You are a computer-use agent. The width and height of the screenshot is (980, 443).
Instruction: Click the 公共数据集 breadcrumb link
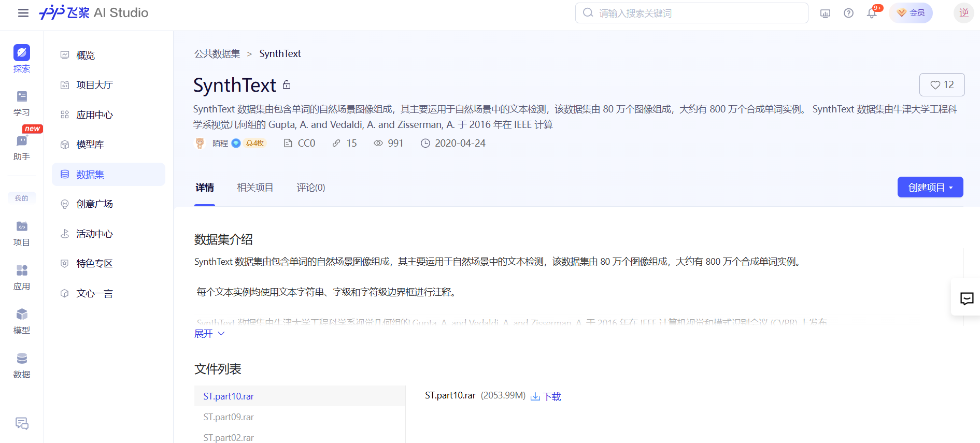[217, 54]
